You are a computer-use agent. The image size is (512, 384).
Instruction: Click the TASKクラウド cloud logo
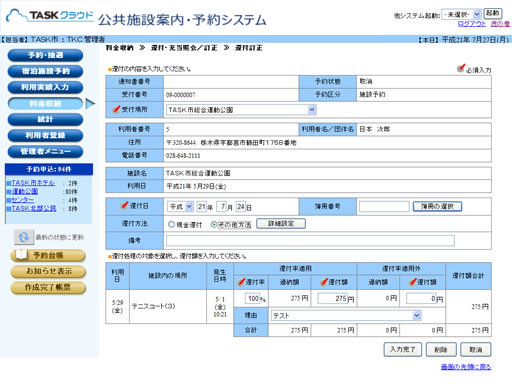click(x=50, y=16)
